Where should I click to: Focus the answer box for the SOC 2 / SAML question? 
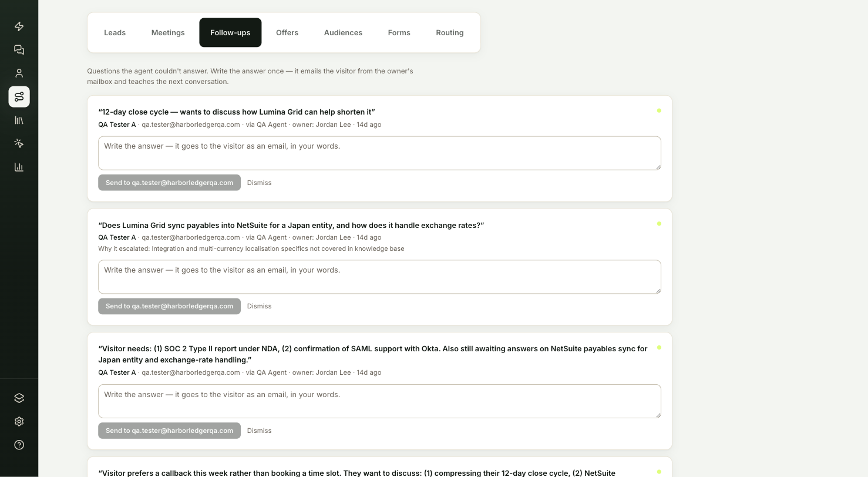(x=379, y=401)
